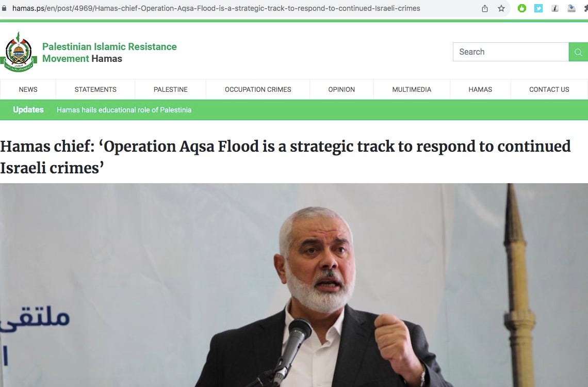Select the URL in the address bar

coord(216,8)
